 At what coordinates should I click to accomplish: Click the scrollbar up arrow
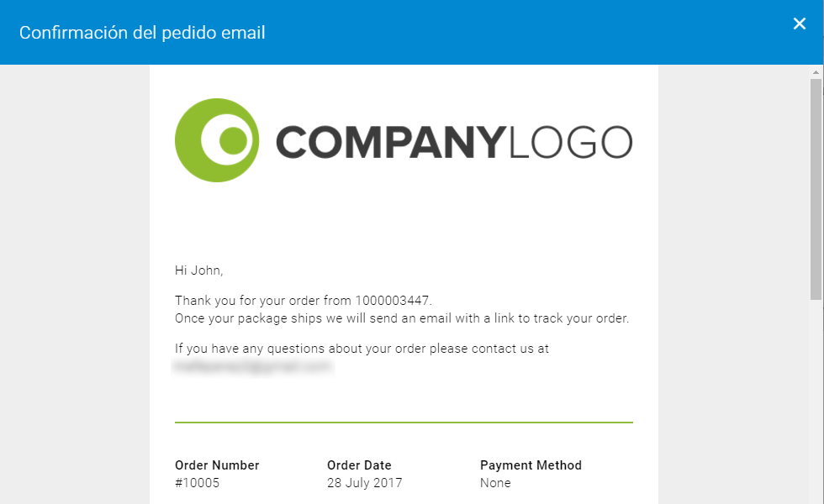point(816,72)
